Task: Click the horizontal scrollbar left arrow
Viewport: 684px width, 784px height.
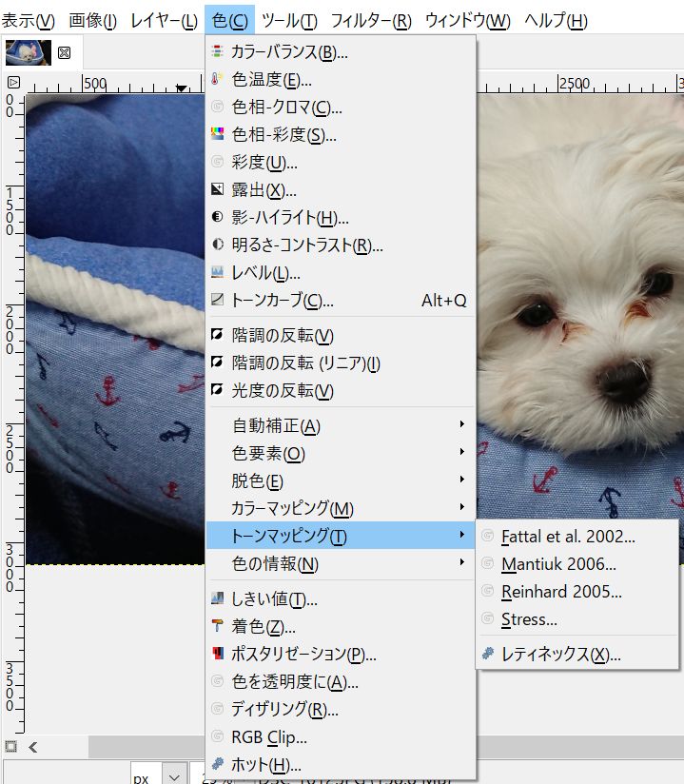Action: point(33,747)
